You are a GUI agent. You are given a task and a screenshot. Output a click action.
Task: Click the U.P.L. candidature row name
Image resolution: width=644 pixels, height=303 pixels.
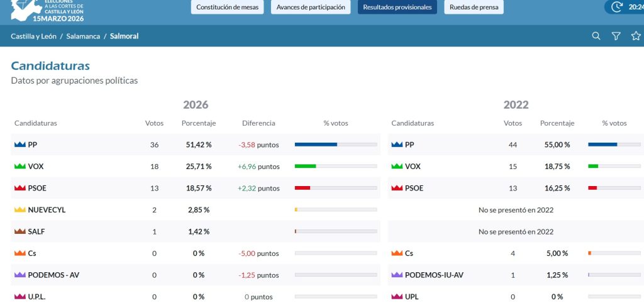click(36, 297)
